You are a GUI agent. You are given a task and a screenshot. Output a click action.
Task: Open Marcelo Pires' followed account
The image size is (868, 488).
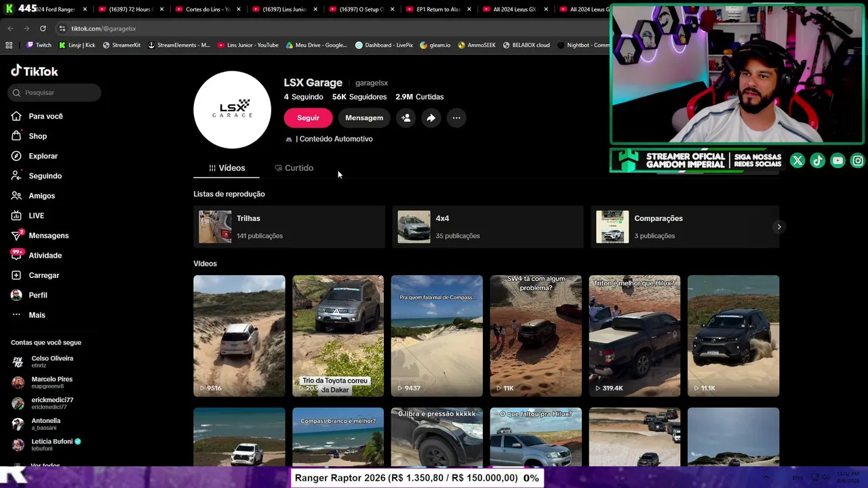(x=42, y=382)
